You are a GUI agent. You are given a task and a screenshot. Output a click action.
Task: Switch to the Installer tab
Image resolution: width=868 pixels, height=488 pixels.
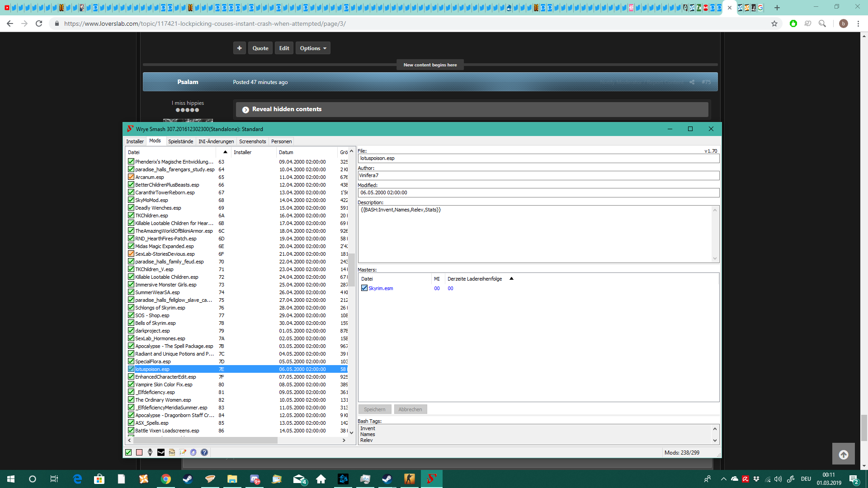pyautogui.click(x=135, y=141)
